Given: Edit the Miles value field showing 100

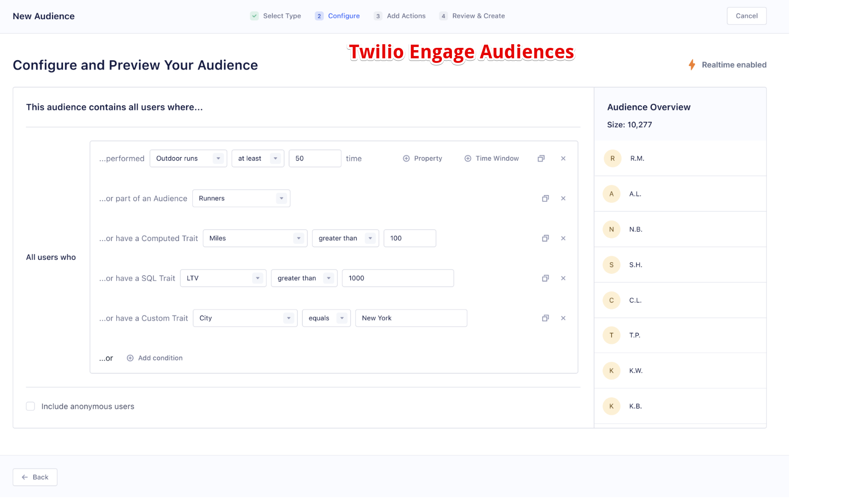Looking at the screenshot, I should [410, 238].
